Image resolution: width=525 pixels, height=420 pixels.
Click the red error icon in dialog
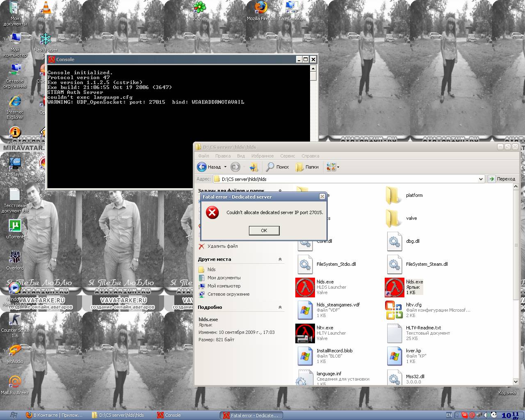(x=212, y=212)
